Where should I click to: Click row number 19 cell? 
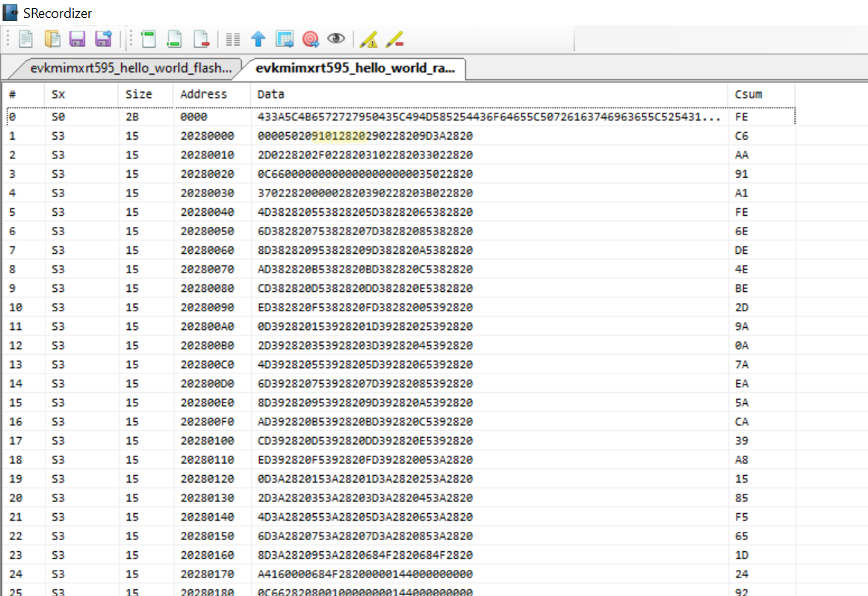click(23, 479)
